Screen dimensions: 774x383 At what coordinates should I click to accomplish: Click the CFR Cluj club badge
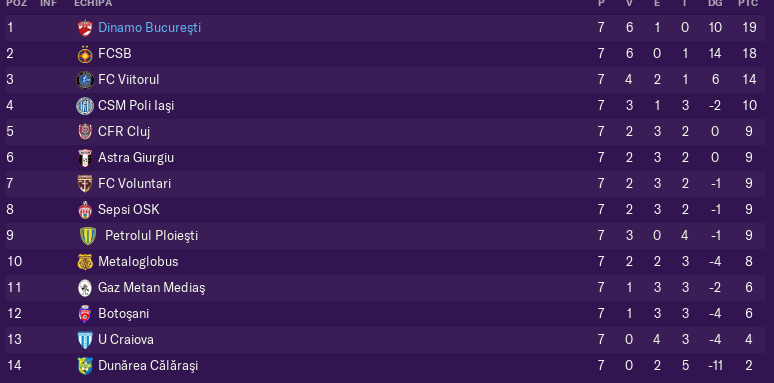tap(85, 132)
